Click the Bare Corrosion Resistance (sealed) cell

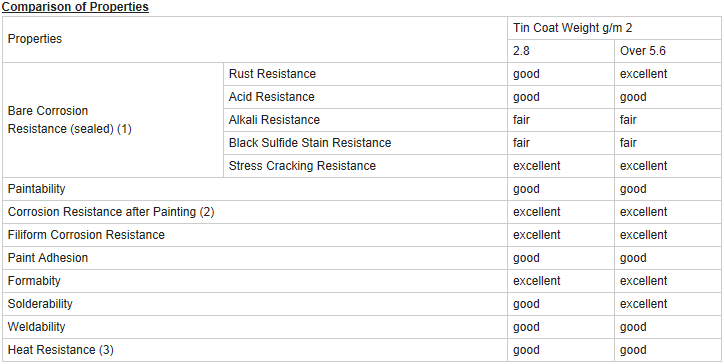[x=113, y=120]
